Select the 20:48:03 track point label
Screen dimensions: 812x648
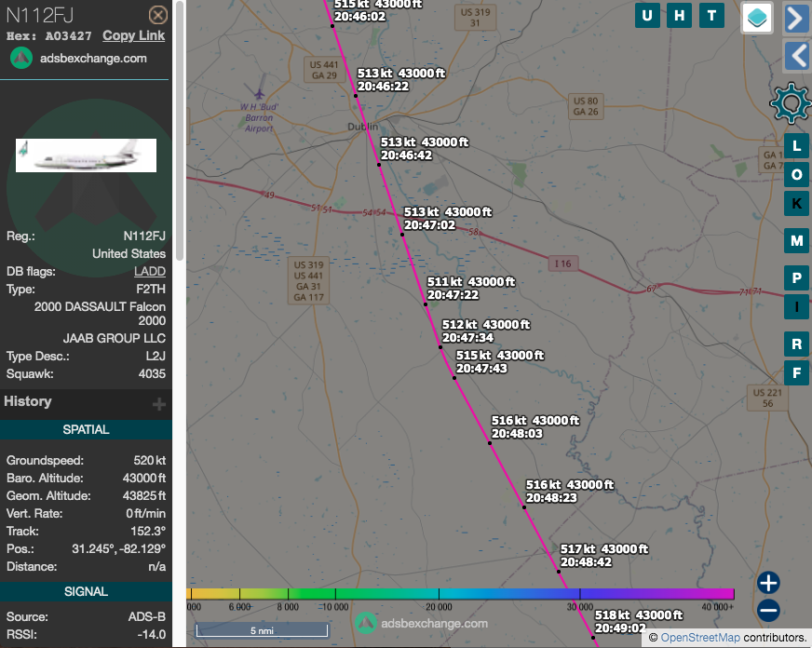[x=535, y=427]
